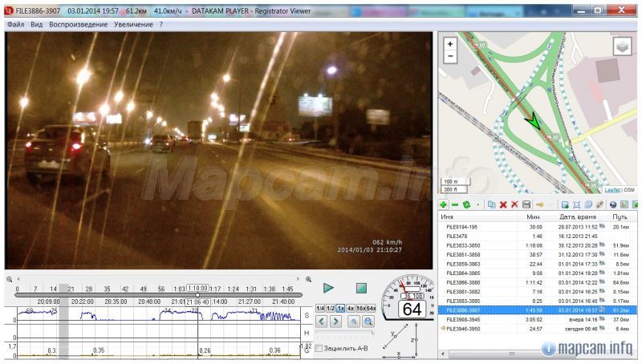Enable the Зациклить A-B checkbox

tap(319, 348)
